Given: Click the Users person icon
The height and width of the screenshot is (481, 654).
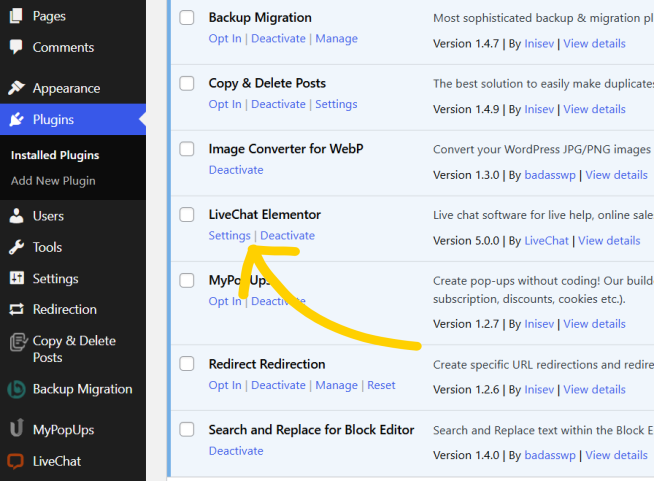Looking at the screenshot, I should pos(16,216).
